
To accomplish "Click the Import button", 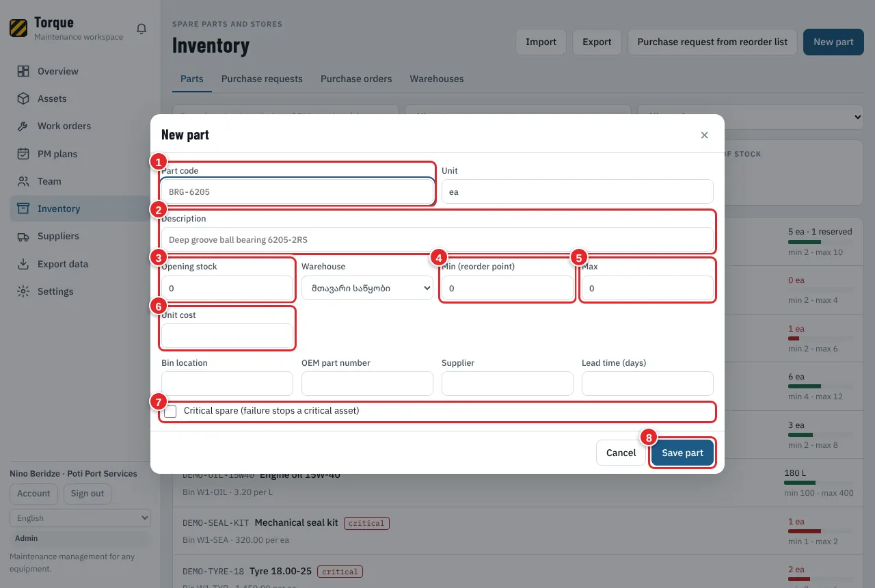I will (x=541, y=42).
